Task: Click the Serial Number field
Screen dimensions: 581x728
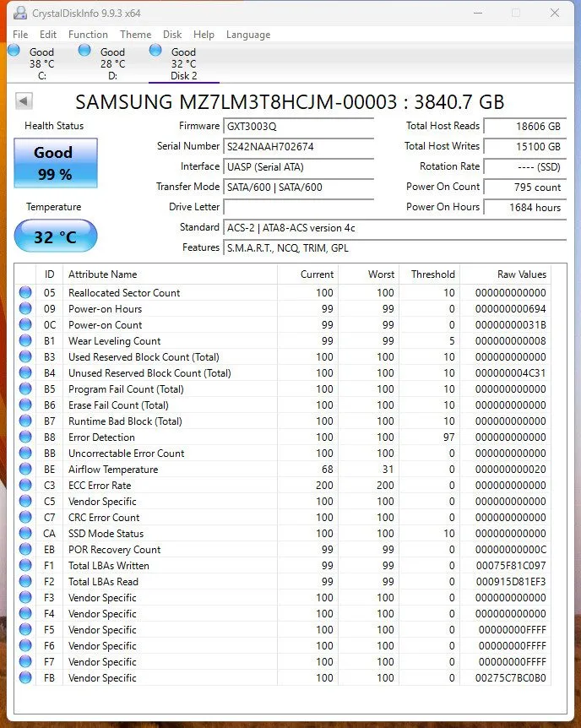Action: point(299,147)
